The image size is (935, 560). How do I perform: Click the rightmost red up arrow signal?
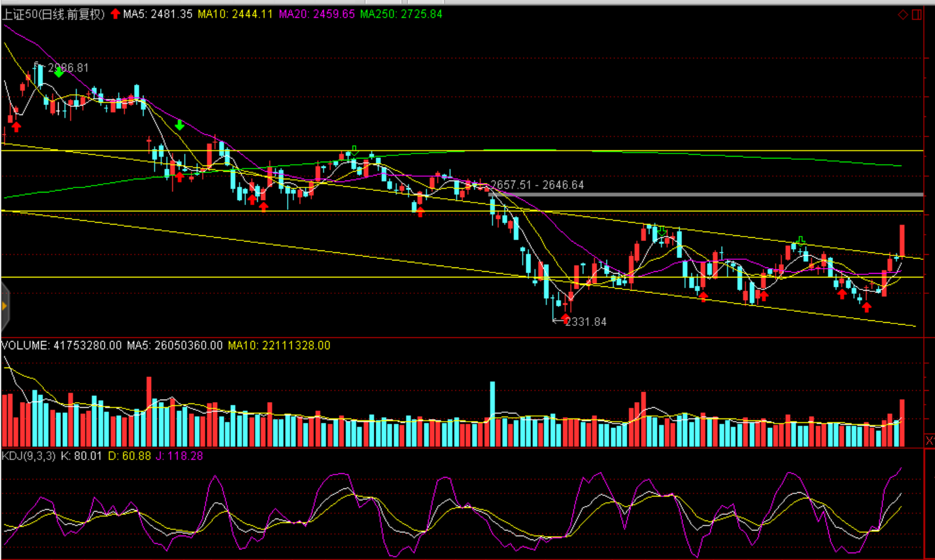coord(866,307)
